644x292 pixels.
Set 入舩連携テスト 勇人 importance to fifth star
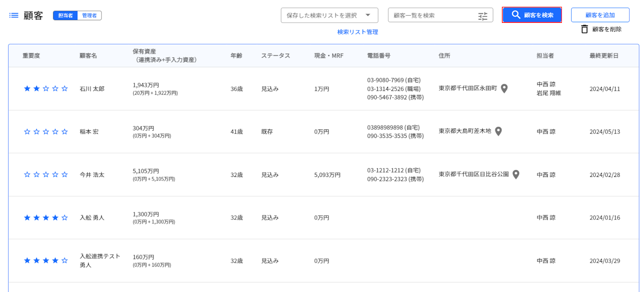(64, 261)
